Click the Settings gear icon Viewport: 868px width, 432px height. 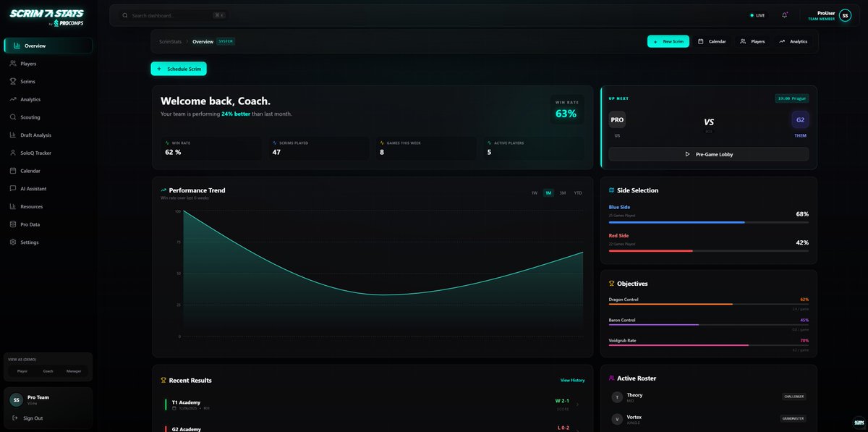pos(13,242)
